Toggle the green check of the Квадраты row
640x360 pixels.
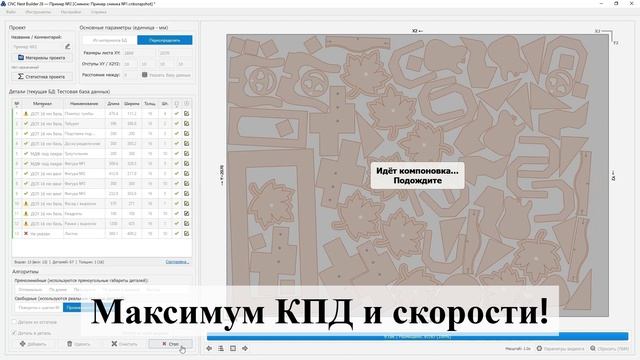coord(177,213)
